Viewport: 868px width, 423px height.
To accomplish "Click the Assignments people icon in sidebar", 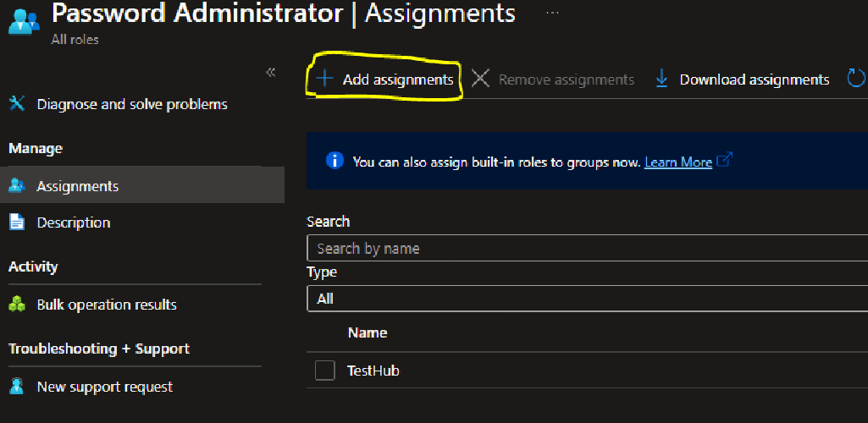I will [17, 186].
